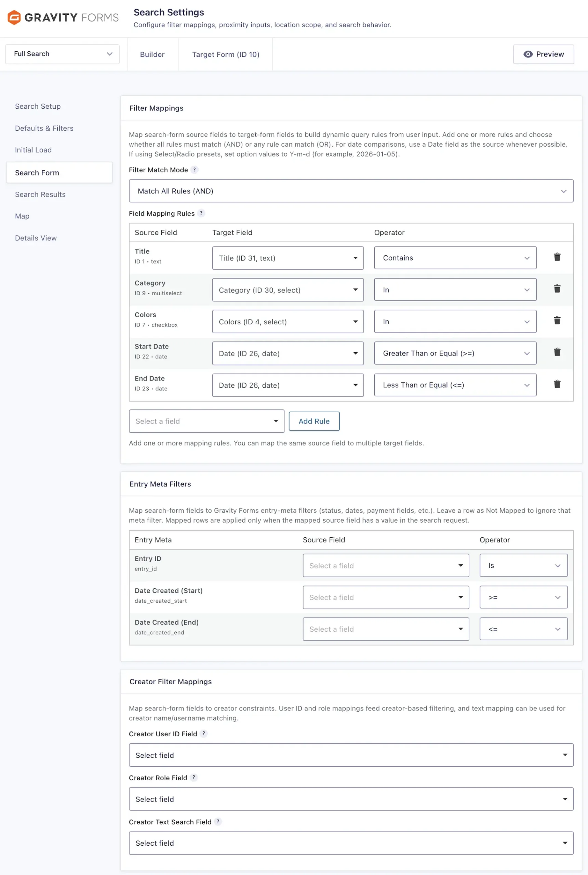Change Date Created (End) operator <=
This screenshot has height=875, width=588.
[x=523, y=629]
